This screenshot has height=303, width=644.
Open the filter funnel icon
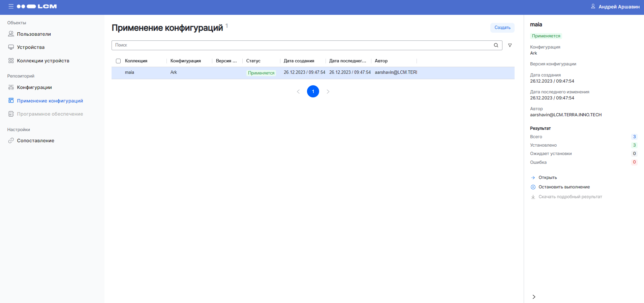510,45
